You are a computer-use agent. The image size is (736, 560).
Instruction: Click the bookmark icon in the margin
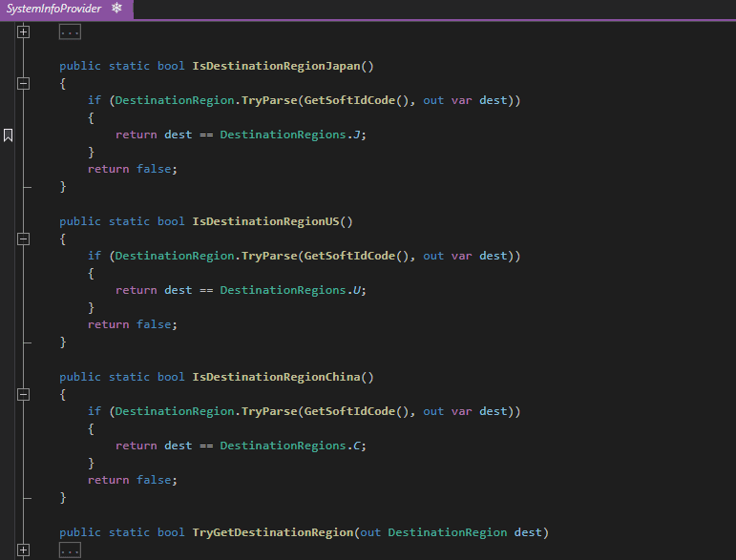(x=8, y=135)
